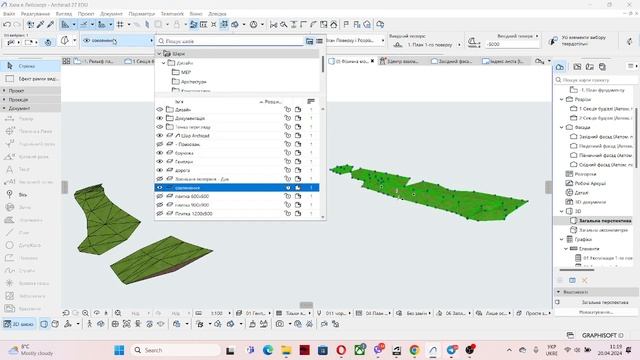Expand the Проект section in Toolbox
Viewport: 640px width, 360px height.
coord(31,91)
